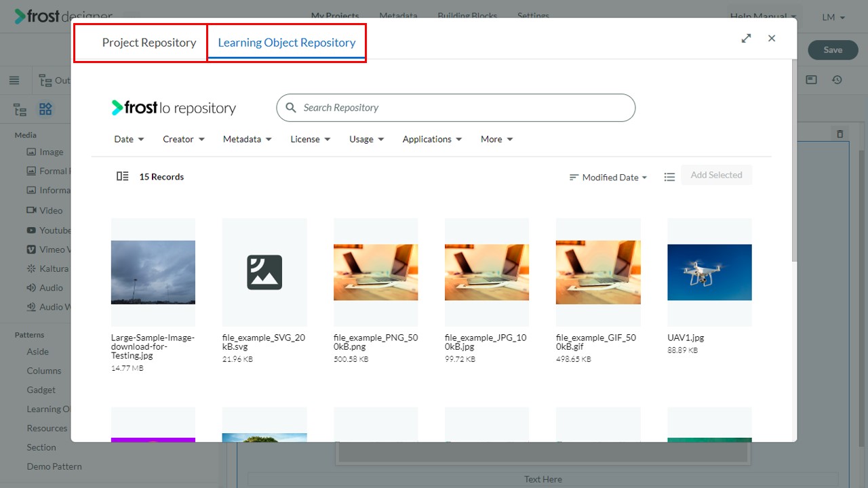Open the More filter dropdown
The width and height of the screenshot is (868, 488).
point(496,139)
